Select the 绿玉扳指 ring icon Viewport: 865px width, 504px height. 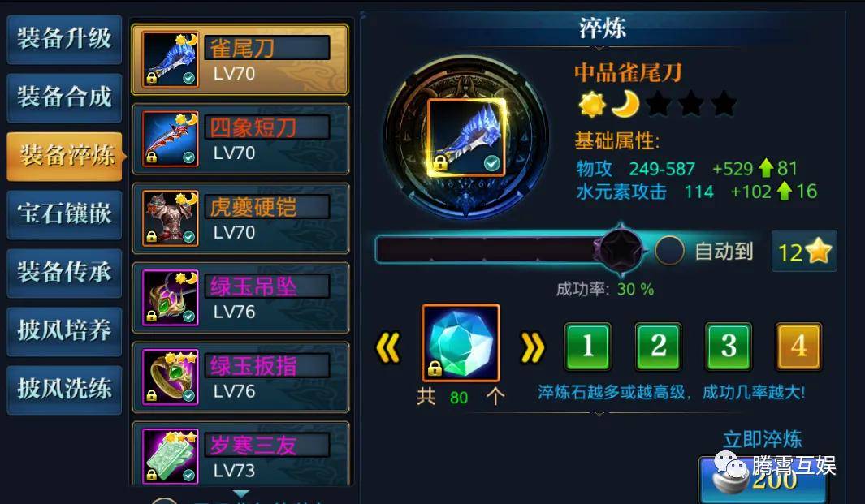pyautogui.click(x=171, y=377)
